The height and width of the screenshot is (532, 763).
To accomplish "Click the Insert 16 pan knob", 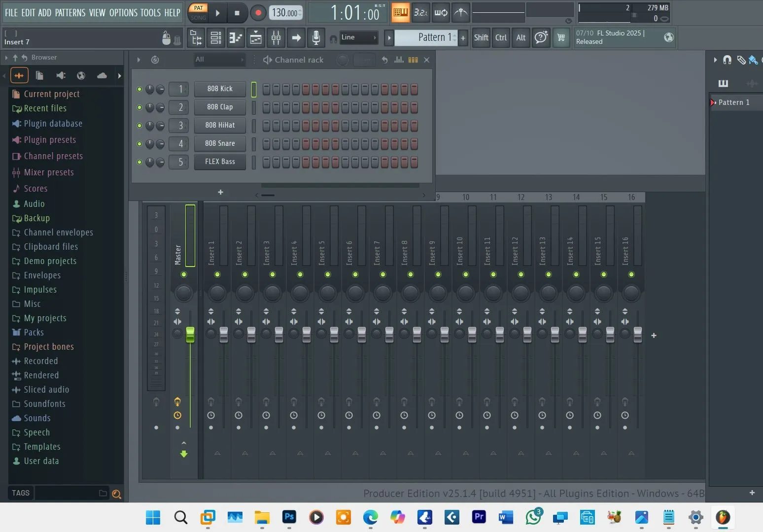I will pyautogui.click(x=631, y=293).
